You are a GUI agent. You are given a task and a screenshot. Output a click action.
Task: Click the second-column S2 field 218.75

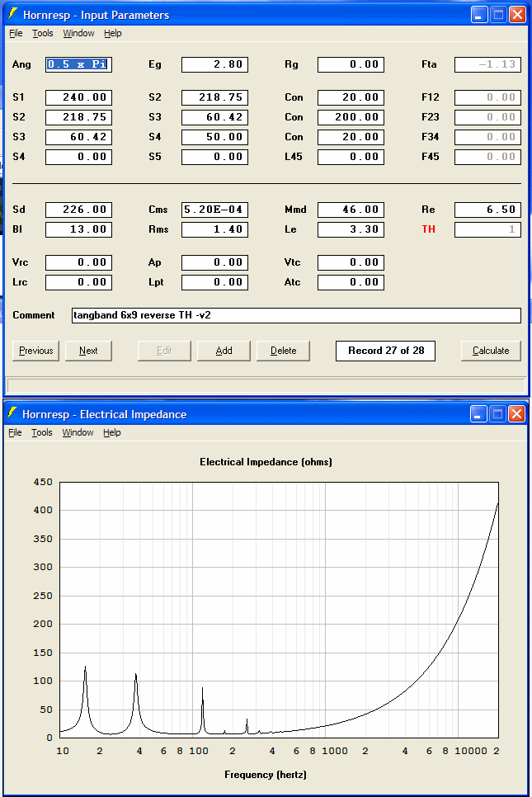click(x=215, y=97)
